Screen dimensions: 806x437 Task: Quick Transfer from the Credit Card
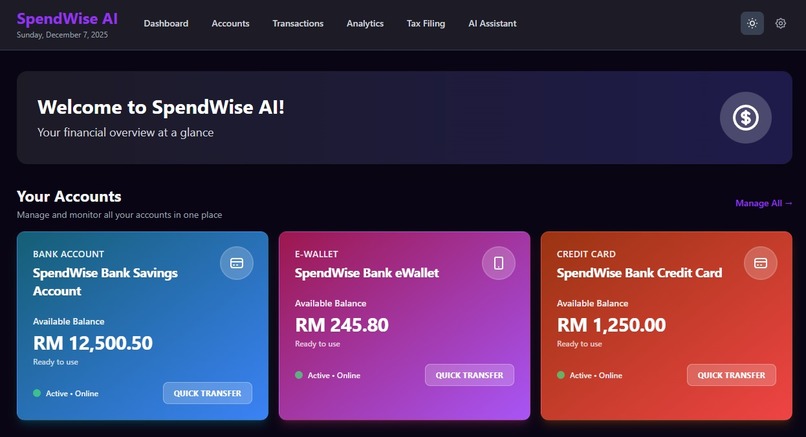click(731, 375)
